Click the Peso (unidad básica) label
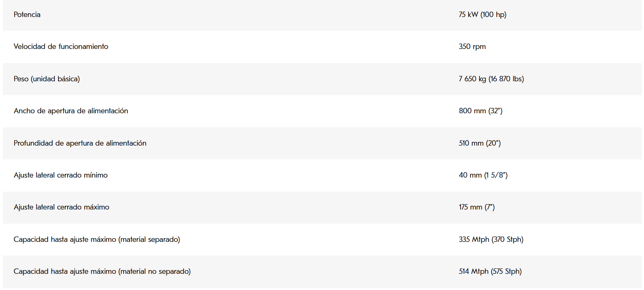 click(46, 79)
